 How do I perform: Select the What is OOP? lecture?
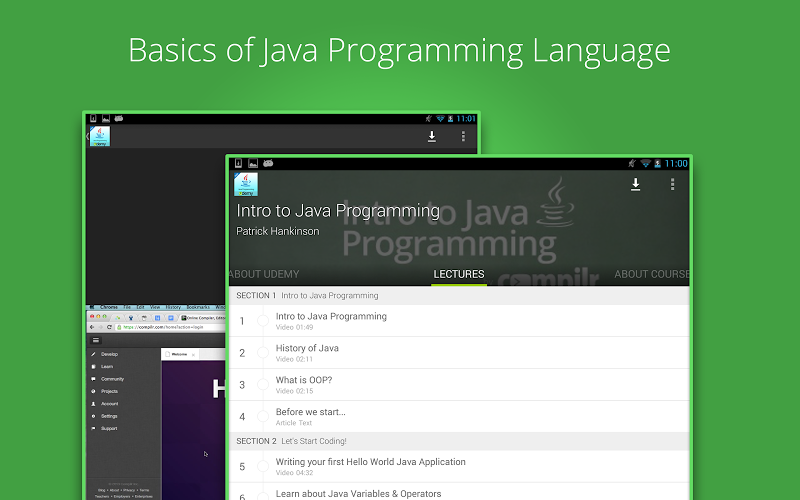tap(304, 384)
